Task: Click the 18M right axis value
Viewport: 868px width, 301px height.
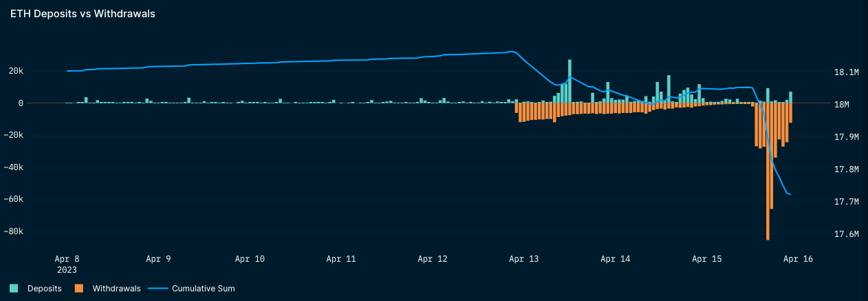Action: click(x=843, y=105)
